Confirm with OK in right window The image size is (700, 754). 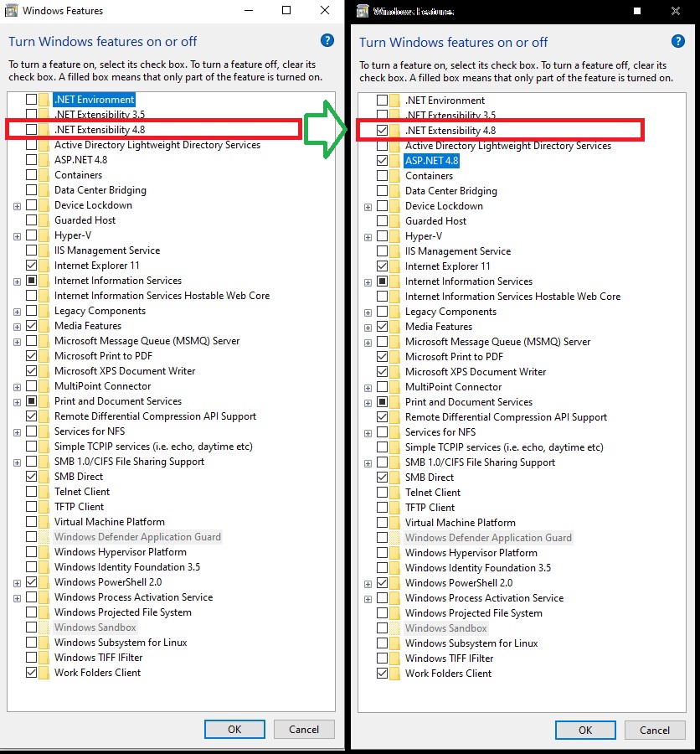pos(585,731)
